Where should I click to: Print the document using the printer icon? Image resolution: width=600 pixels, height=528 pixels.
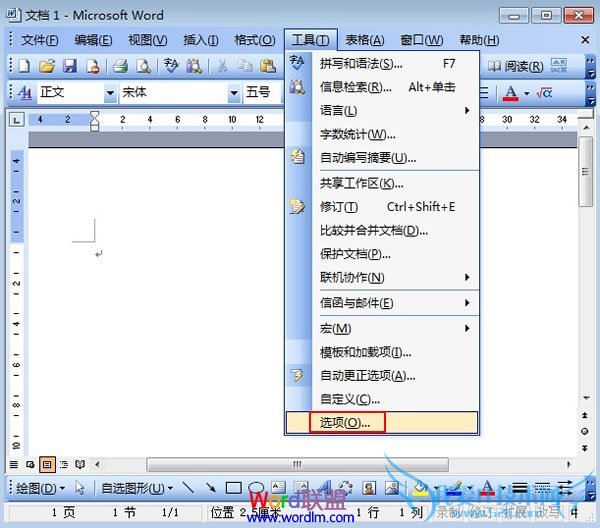point(120,66)
